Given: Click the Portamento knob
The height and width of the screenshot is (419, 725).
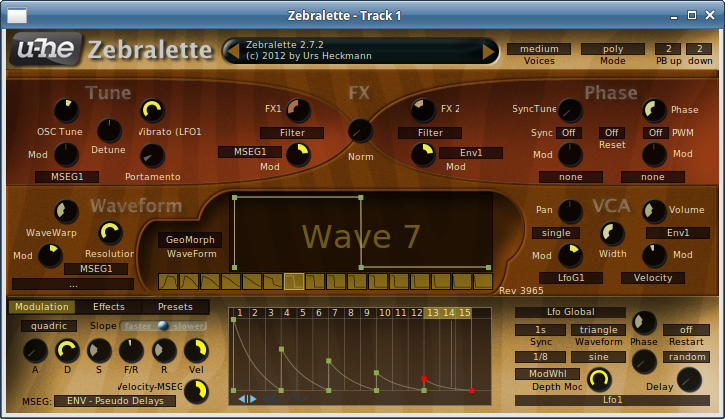Looking at the screenshot, I should (152, 156).
